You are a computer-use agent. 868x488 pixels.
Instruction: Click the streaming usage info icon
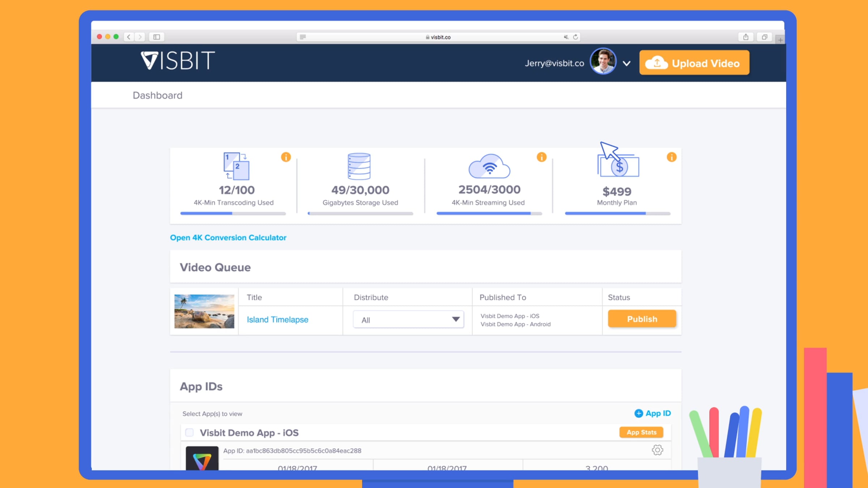pos(541,157)
